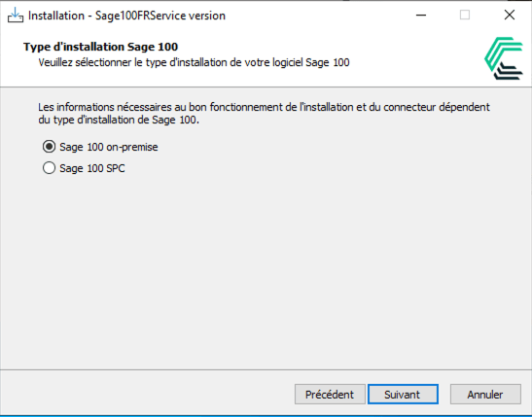This screenshot has width=532, height=417.
Task: Click the "Sage 100 SPC" option label
Action: click(x=92, y=168)
